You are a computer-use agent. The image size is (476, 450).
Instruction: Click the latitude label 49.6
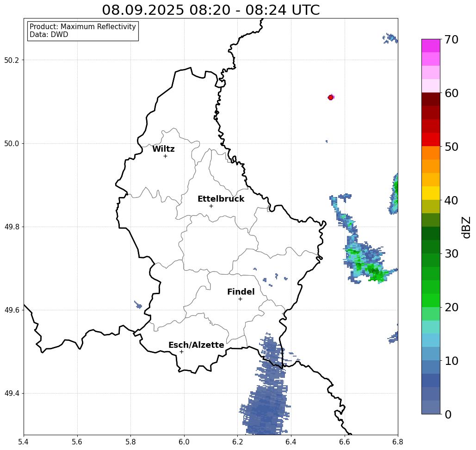12,310
